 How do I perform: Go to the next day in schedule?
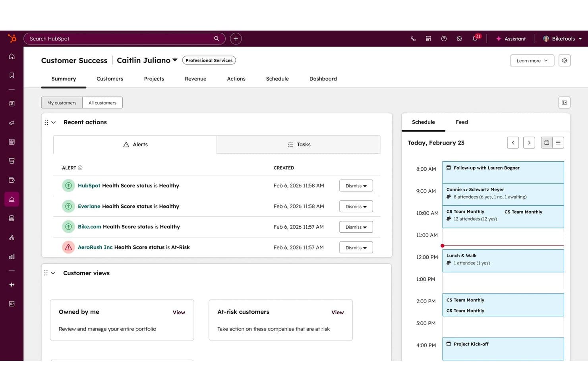coord(529,143)
